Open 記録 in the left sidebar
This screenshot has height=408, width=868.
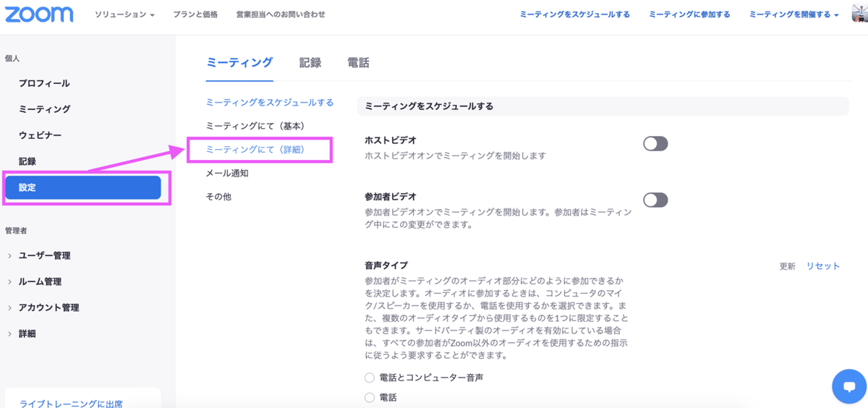pos(27,161)
